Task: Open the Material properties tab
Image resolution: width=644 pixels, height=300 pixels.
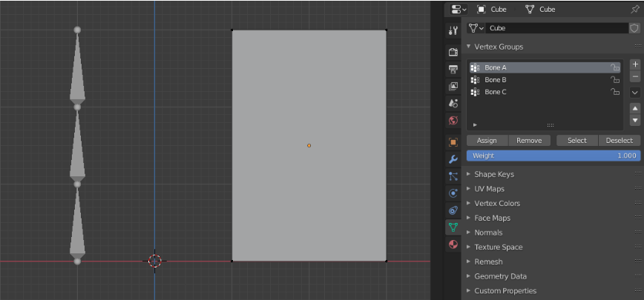Action: 453,244
